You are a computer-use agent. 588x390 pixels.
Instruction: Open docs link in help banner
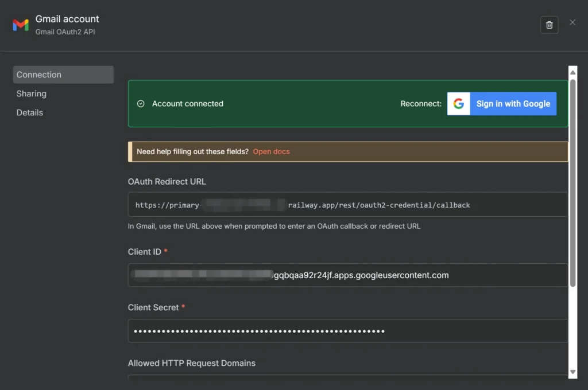point(271,152)
